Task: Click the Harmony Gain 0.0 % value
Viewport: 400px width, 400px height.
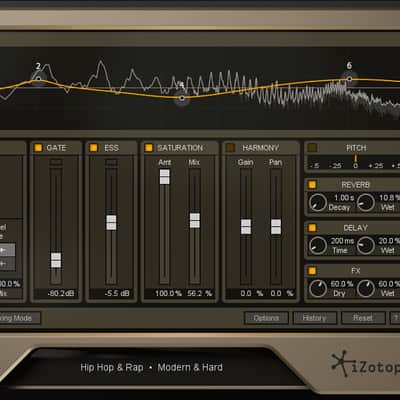Action: pyautogui.click(x=252, y=293)
